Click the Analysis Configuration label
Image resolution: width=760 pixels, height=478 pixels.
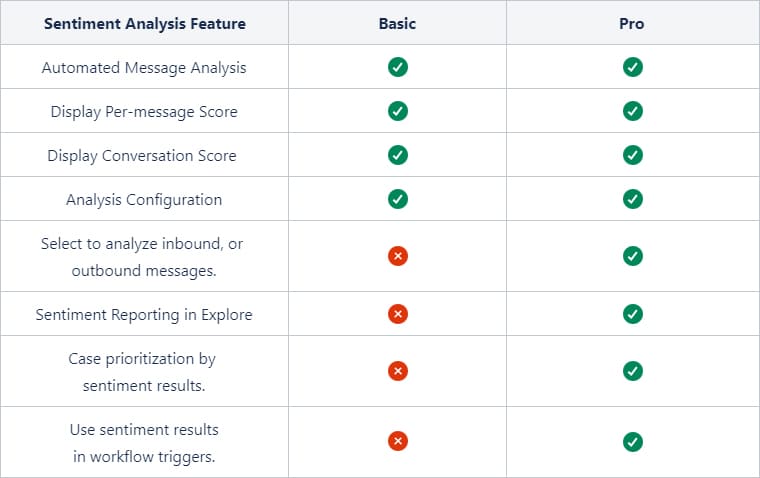pyautogui.click(x=144, y=200)
